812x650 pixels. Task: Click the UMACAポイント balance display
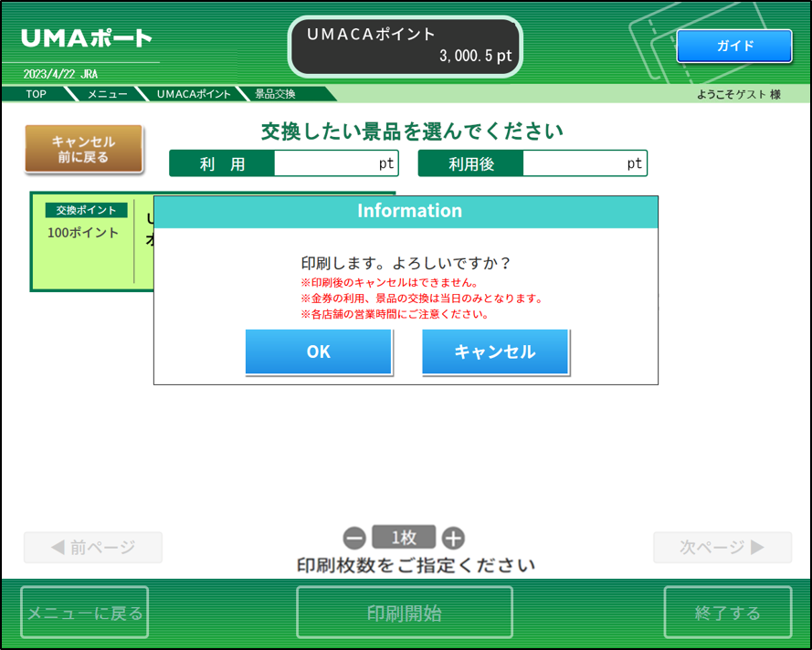(x=406, y=46)
